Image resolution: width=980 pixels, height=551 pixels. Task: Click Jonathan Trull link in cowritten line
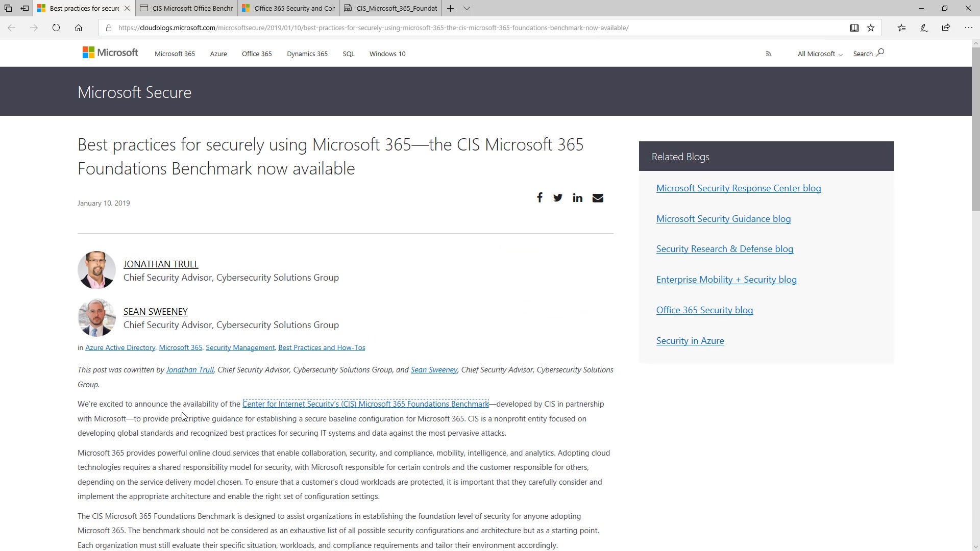190,370
